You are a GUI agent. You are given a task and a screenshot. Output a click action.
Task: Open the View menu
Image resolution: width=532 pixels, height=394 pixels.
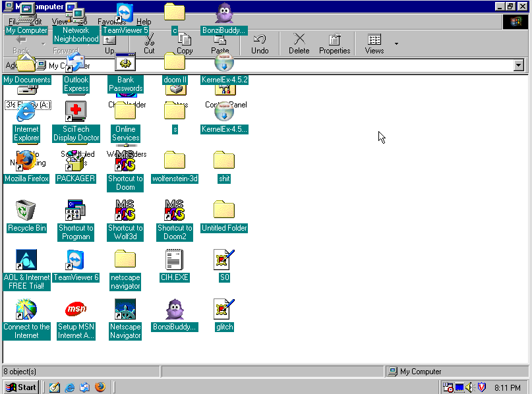tap(59, 20)
